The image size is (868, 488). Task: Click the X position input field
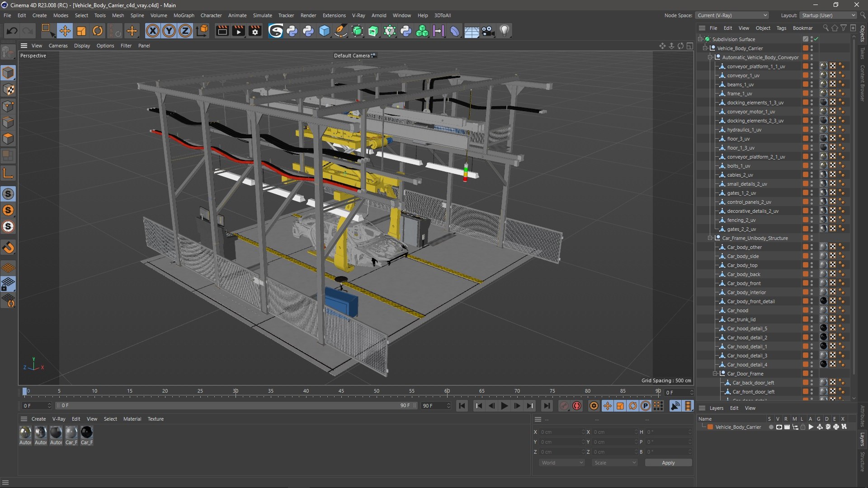[x=561, y=432]
